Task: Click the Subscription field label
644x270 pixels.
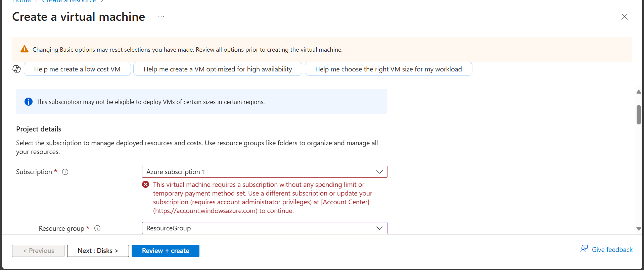Action: point(34,172)
